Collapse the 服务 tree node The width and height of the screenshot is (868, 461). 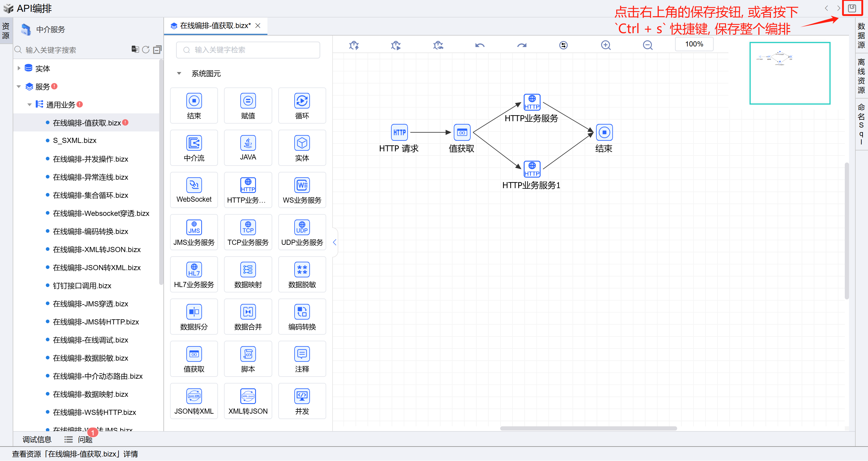19,87
